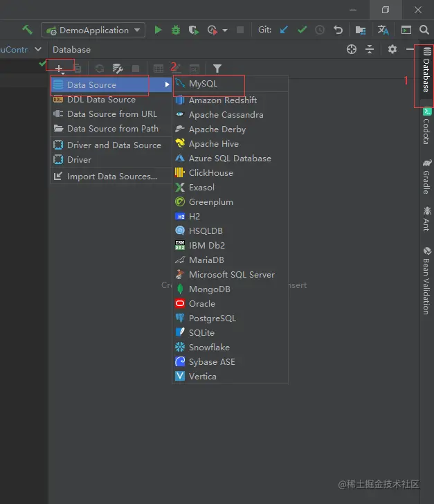
Task: Select Snowflake data source
Action: [230, 347]
